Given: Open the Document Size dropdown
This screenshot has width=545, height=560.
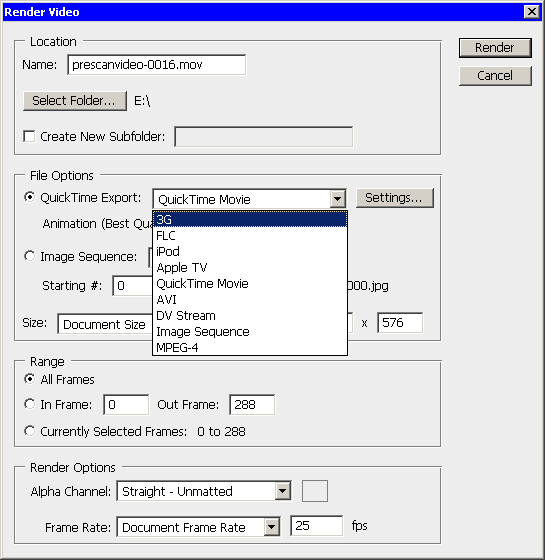Looking at the screenshot, I should [x=105, y=324].
